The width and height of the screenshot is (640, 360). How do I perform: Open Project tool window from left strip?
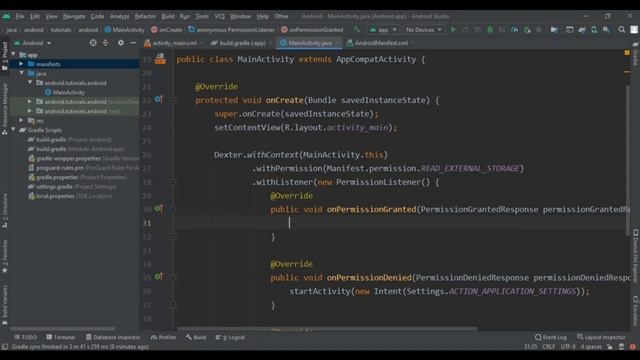point(5,56)
